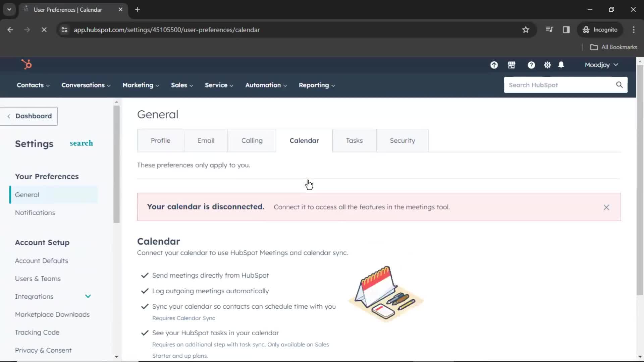
Task: Click the Notifications bell icon
Action: point(561,65)
